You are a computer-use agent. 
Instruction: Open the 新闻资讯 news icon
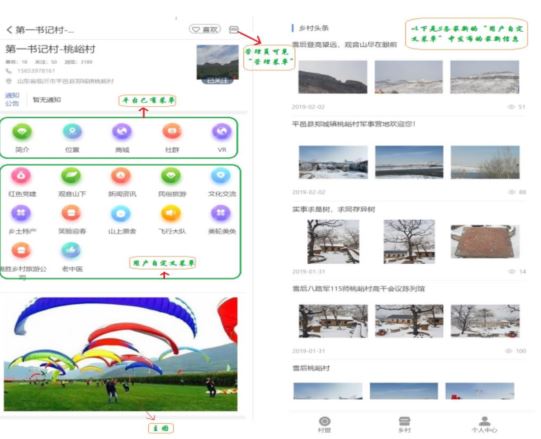pyautogui.click(x=121, y=176)
